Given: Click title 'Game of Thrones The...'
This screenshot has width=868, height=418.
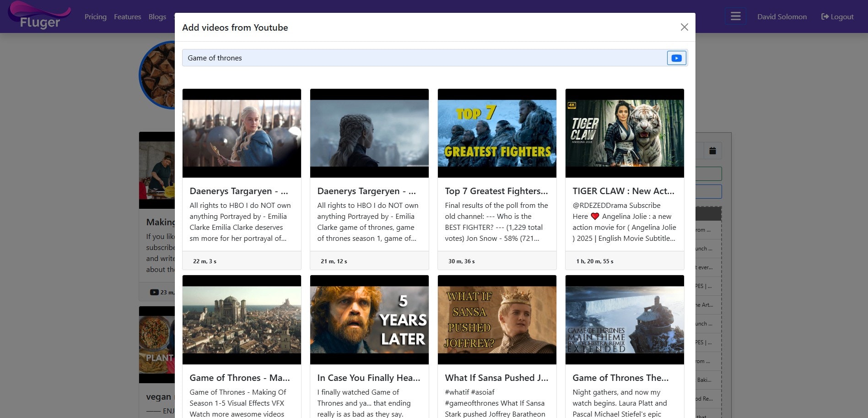Looking at the screenshot, I should (x=620, y=378).
